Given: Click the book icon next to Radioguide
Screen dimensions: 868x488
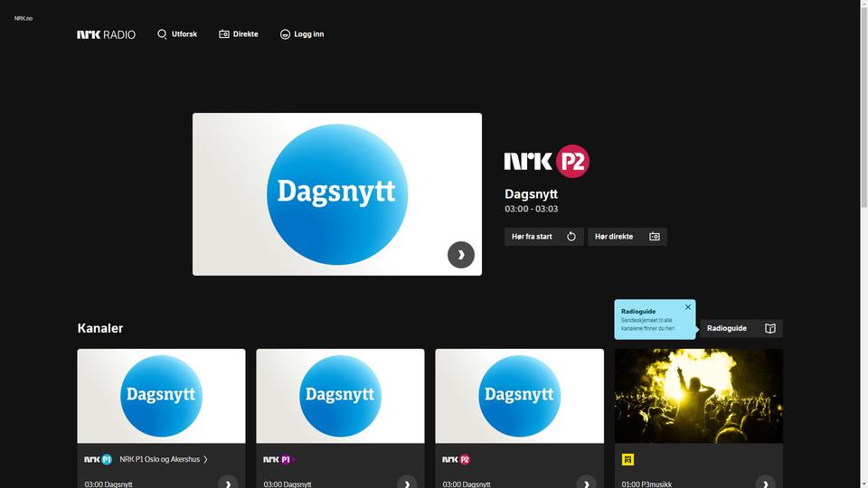Looking at the screenshot, I should (x=770, y=328).
